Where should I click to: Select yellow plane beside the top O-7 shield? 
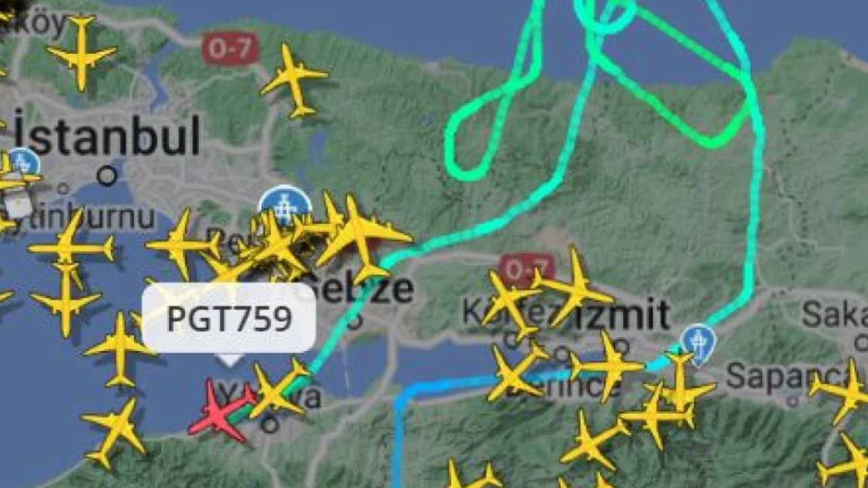click(294, 80)
